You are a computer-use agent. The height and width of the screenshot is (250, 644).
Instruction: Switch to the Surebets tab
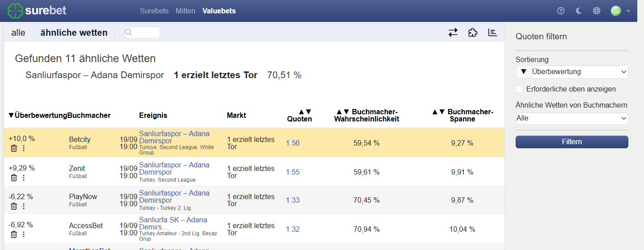pos(154,11)
